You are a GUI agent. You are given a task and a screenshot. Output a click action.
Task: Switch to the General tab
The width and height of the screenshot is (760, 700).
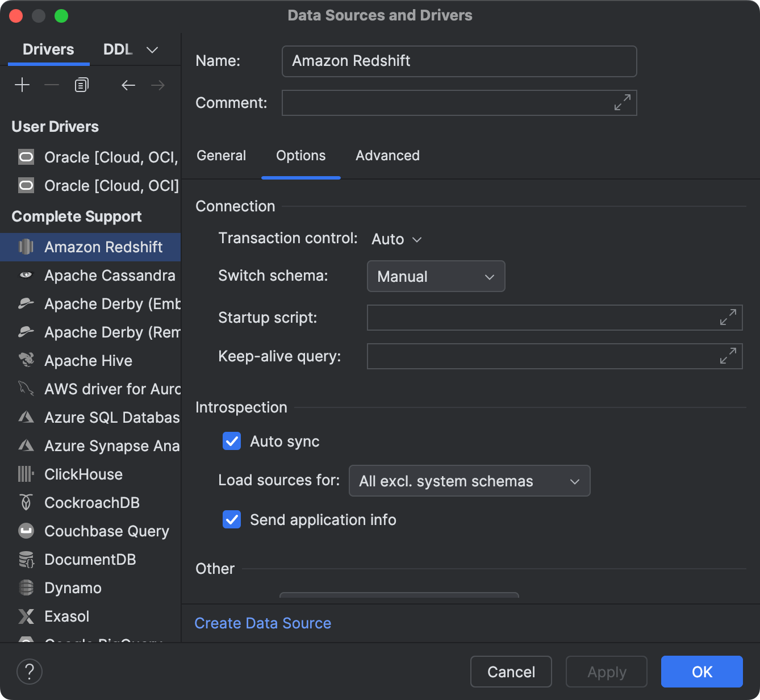pos(221,155)
